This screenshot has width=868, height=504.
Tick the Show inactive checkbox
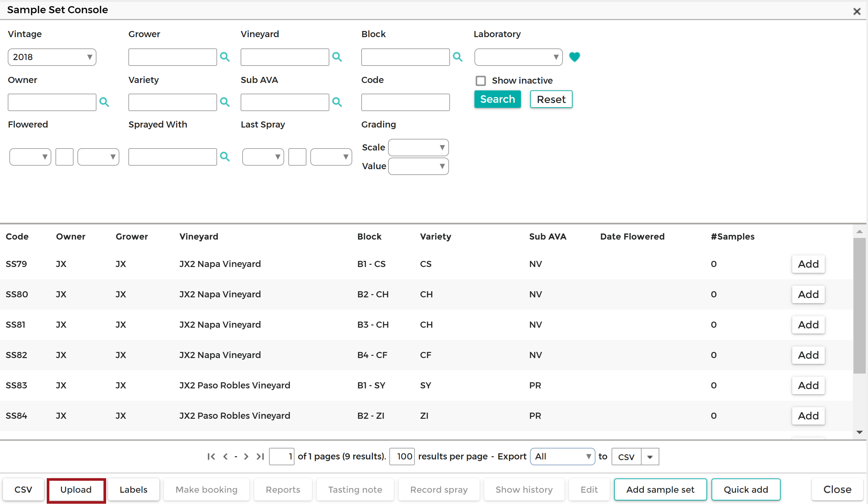481,81
